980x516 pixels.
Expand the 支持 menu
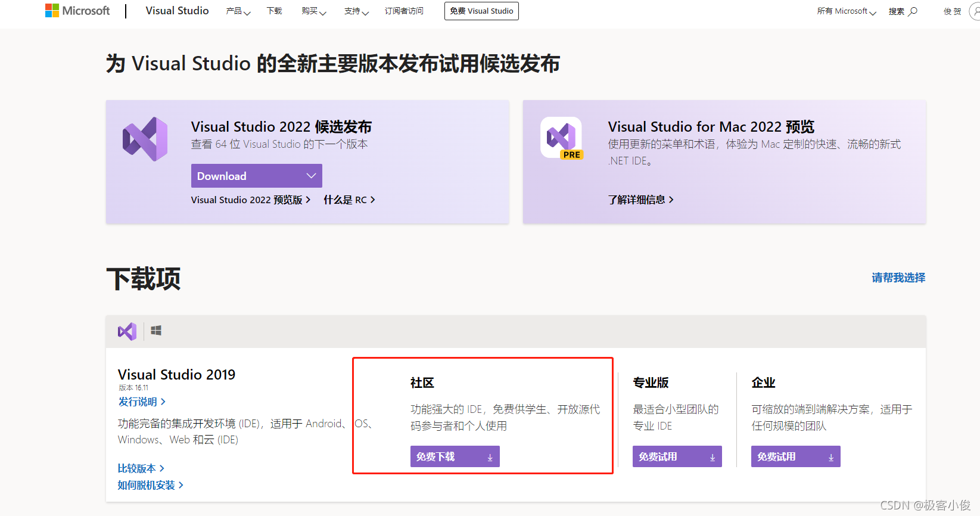coord(356,11)
